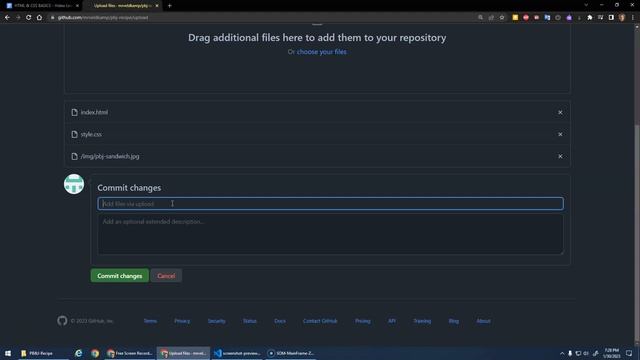Open the Chrome three-dot menu
640x360 pixels.
[633, 18]
